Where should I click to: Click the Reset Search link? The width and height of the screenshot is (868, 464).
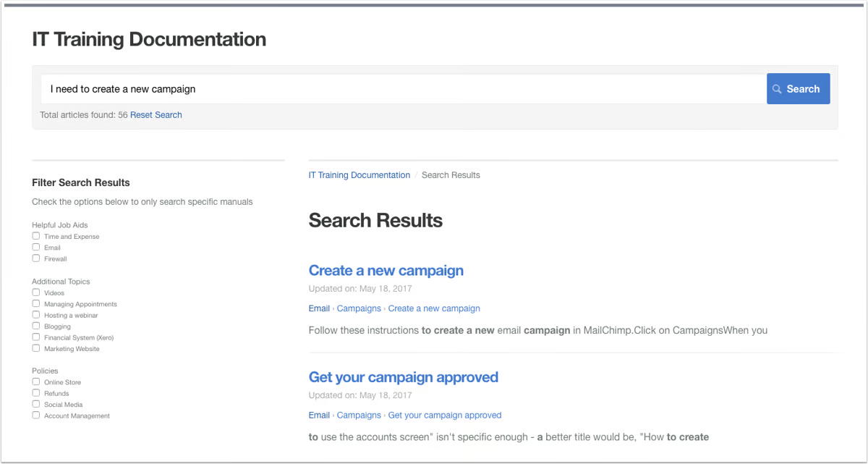pos(156,115)
